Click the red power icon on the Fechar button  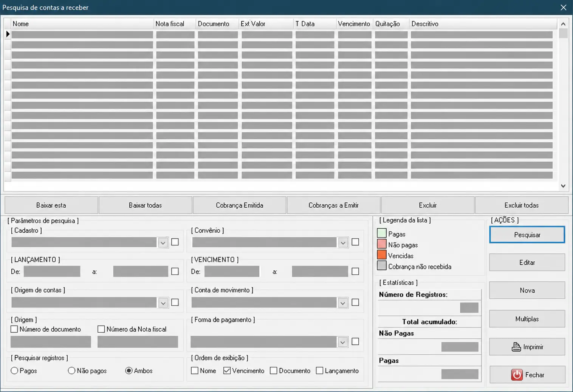click(517, 375)
